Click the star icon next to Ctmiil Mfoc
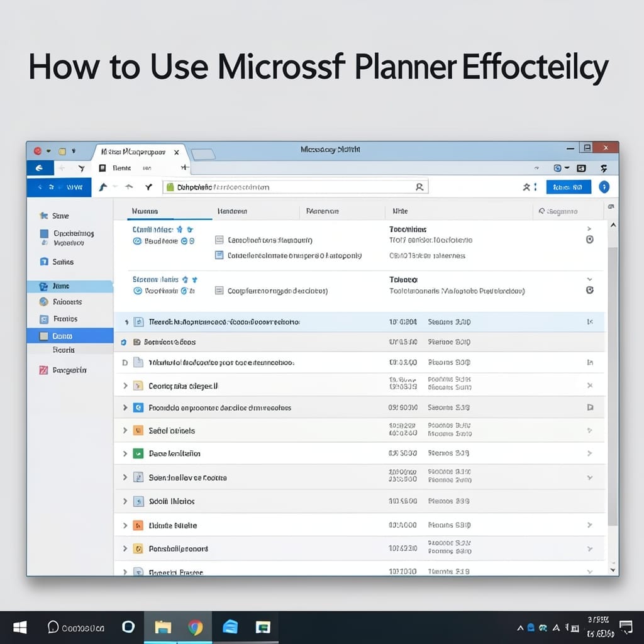Screen dimensions: 644x644 coord(179,230)
